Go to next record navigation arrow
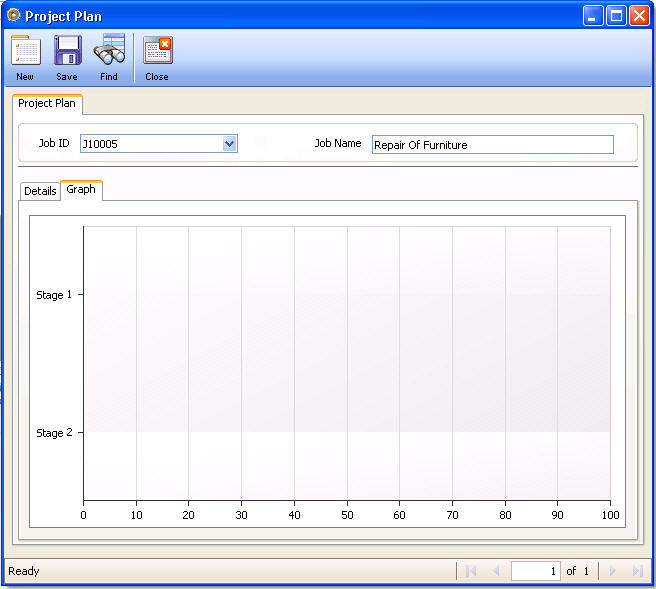This screenshot has height=589, width=656. [612, 571]
